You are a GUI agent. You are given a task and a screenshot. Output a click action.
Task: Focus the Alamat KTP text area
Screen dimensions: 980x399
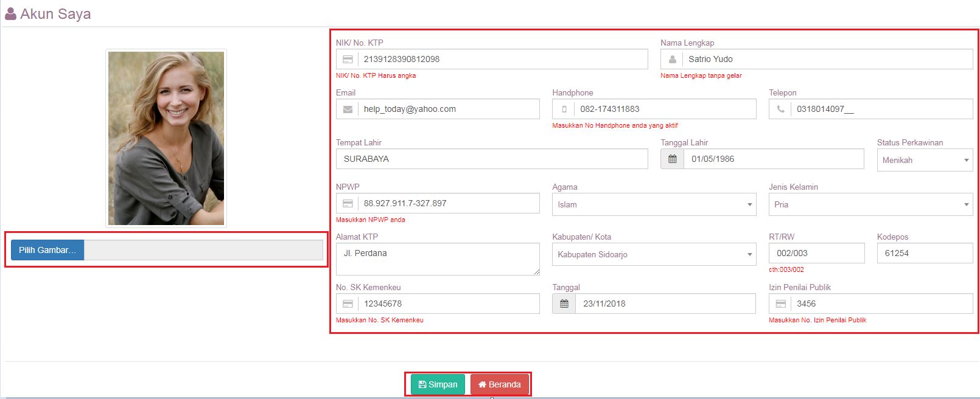pyautogui.click(x=437, y=259)
